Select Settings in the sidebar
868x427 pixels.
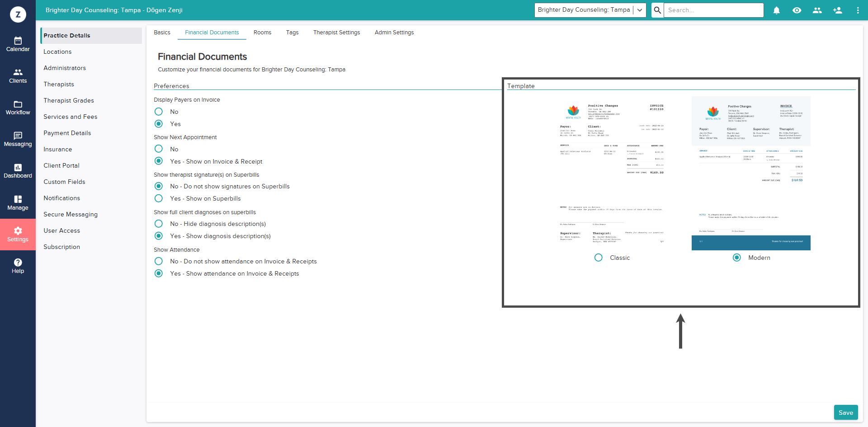18,235
